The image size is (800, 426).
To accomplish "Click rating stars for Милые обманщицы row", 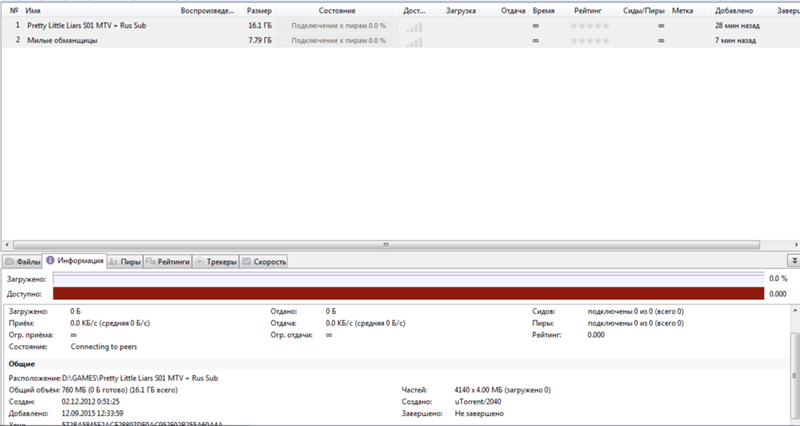I will [x=590, y=40].
